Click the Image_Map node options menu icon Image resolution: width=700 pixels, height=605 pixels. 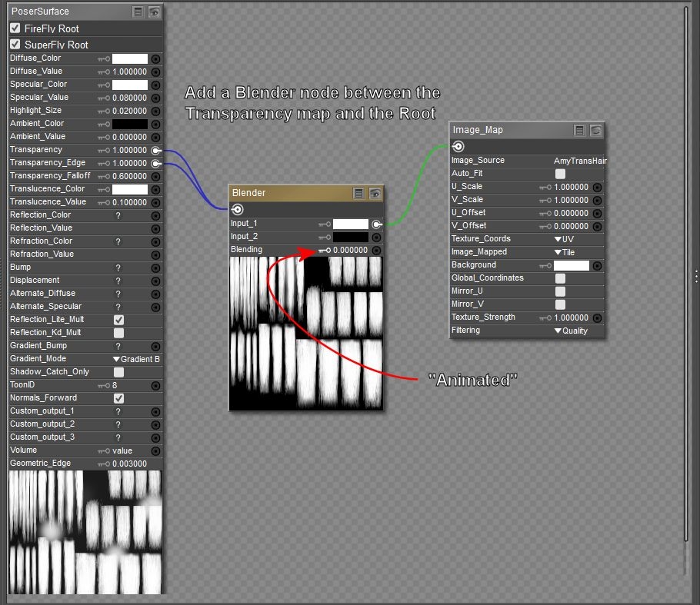[x=580, y=130]
